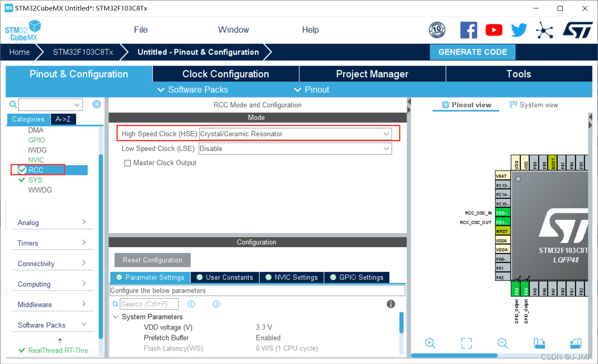Zoom out of the pinout view
Screen dimensions: 598x364
coord(503,343)
